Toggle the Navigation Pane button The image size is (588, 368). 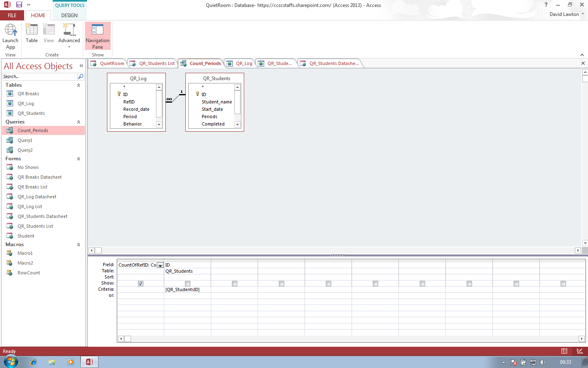98,36
